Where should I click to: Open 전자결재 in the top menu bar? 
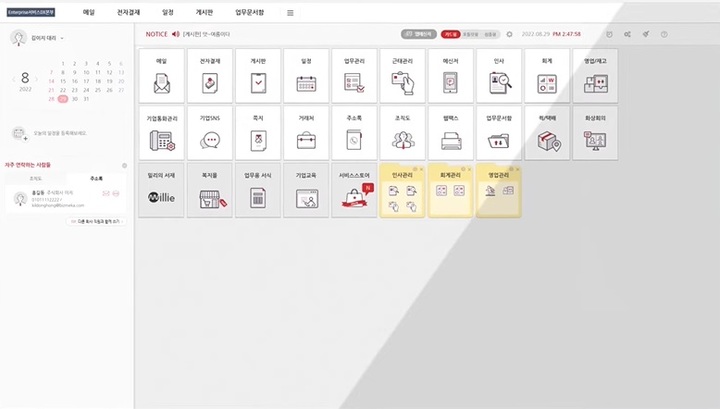128,12
